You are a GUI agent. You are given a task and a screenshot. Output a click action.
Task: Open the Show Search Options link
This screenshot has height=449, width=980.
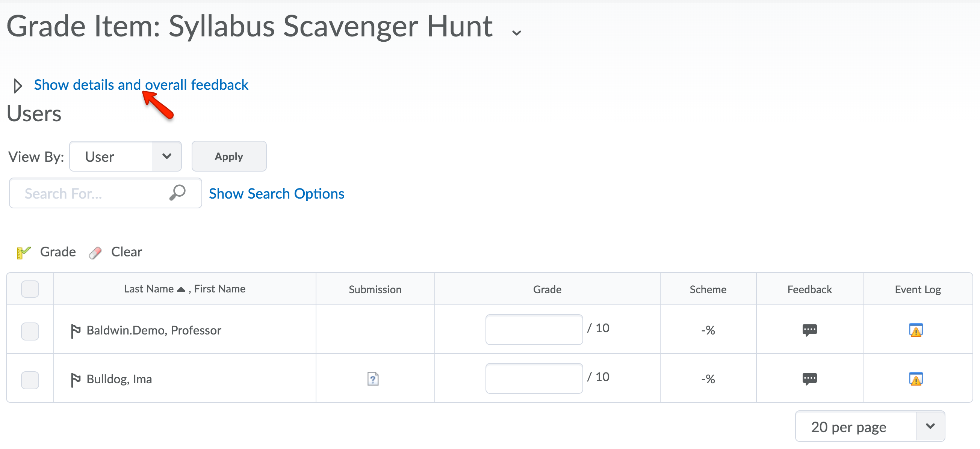tap(277, 193)
